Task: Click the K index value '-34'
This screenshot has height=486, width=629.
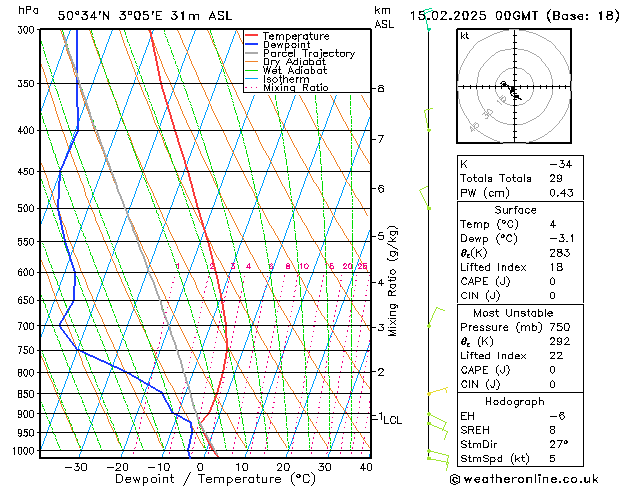Action: [x=560, y=164]
